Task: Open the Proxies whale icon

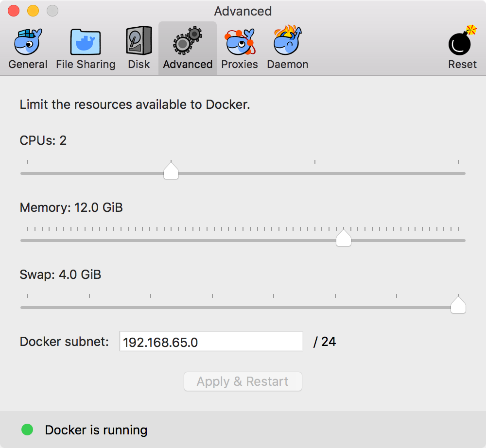Action: pyautogui.click(x=240, y=41)
